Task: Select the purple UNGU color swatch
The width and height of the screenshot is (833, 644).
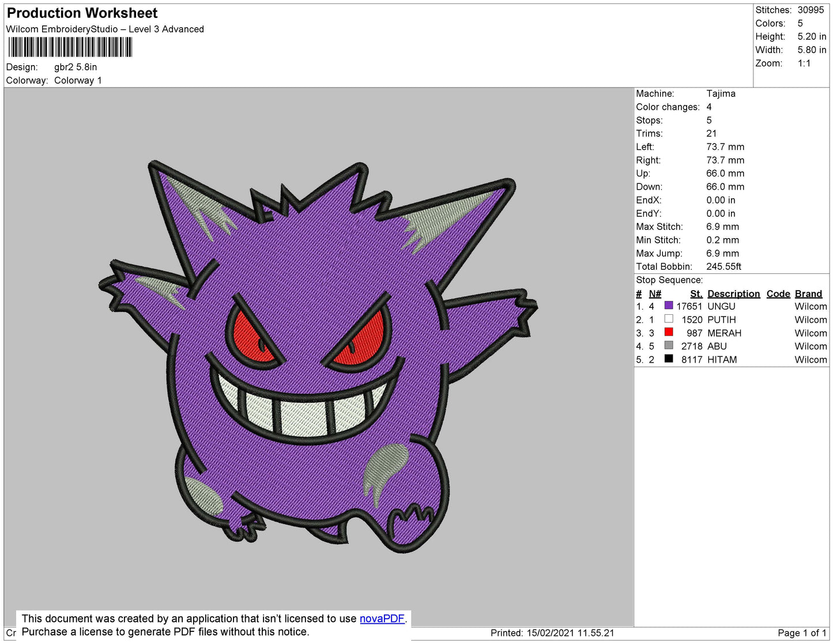Action: [x=669, y=306]
